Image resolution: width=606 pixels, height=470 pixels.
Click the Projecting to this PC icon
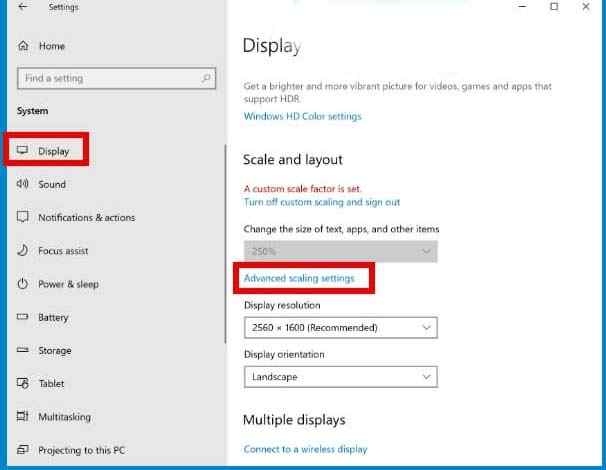(x=22, y=450)
